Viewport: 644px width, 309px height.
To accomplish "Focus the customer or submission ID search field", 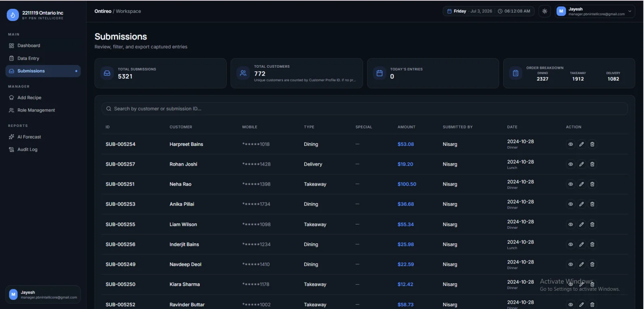I will click(x=365, y=109).
